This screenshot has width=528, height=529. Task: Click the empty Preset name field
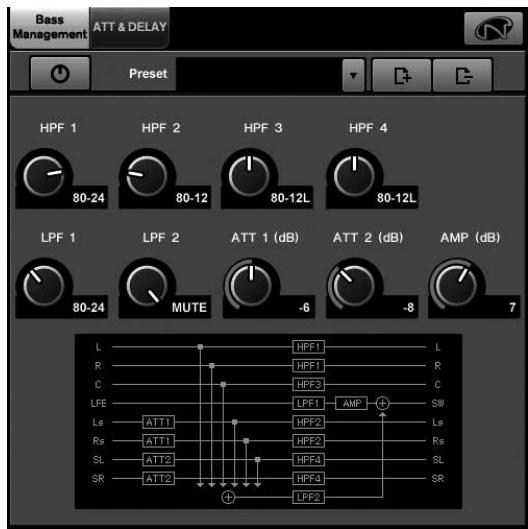(x=259, y=74)
